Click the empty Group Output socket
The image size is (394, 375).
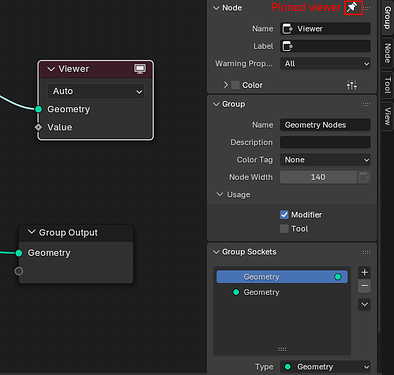point(19,271)
